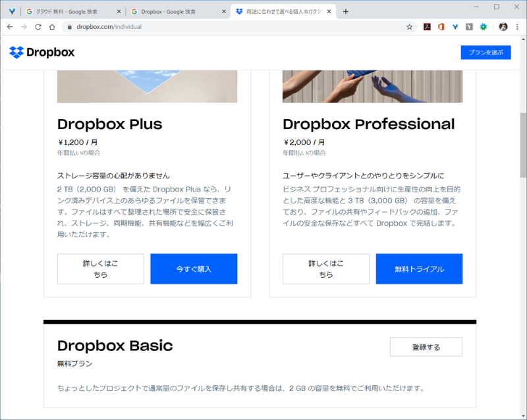
Task: Click '無料トライアル' for Dropbox Professional
Action: pos(419,269)
